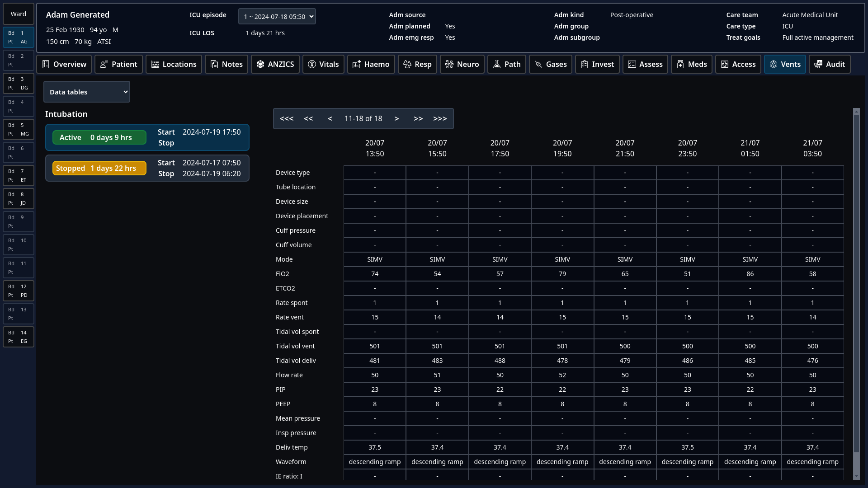Click the Waveform row label
This screenshot has height=488, width=868.
pos(291,462)
